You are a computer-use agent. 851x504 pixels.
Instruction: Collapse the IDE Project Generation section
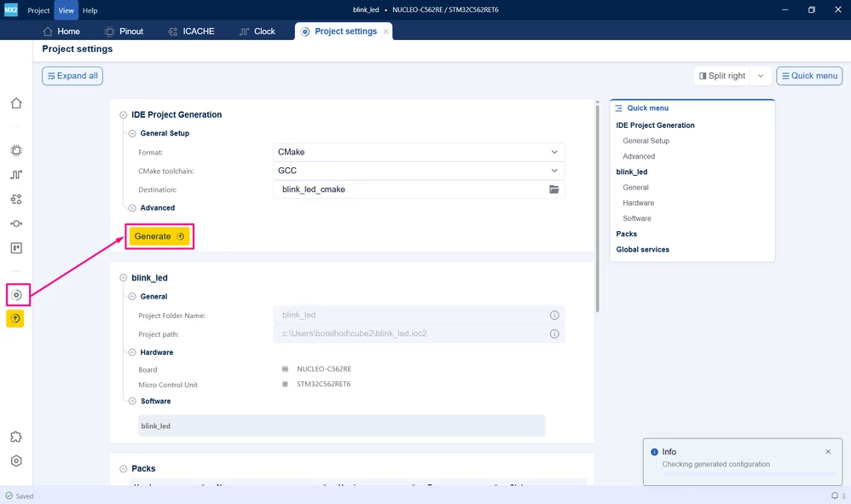coord(123,115)
